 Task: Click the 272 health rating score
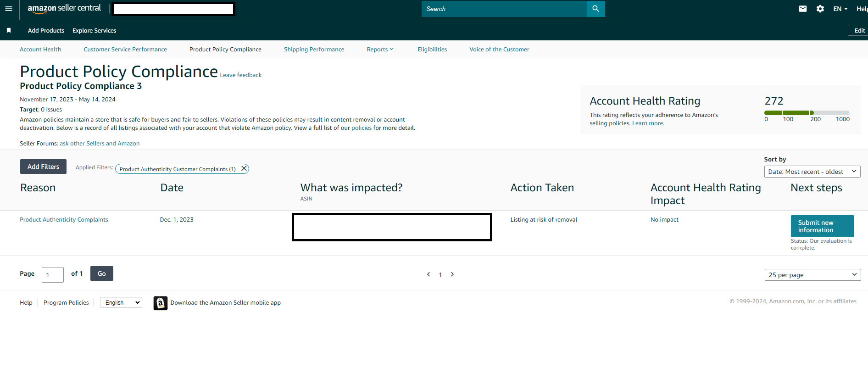click(774, 101)
